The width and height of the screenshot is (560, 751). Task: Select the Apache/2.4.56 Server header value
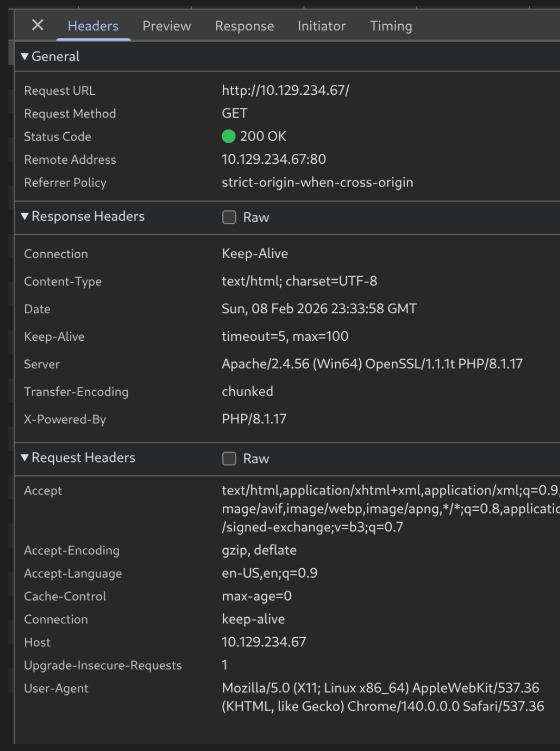pos(372,364)
